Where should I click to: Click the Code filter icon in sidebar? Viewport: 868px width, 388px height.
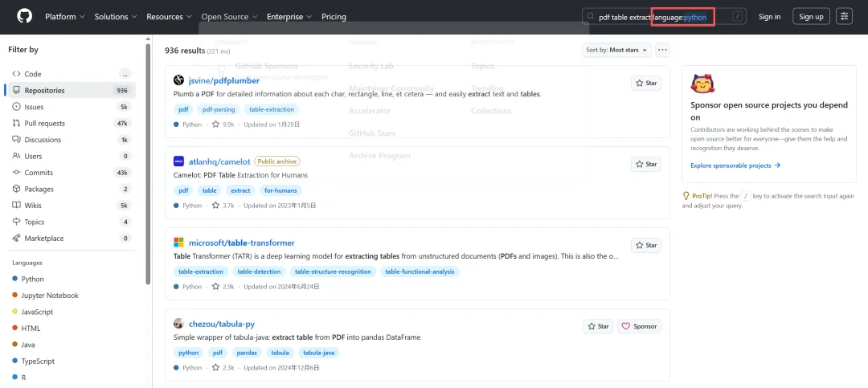pyautogui.click(x=17, y=74)
